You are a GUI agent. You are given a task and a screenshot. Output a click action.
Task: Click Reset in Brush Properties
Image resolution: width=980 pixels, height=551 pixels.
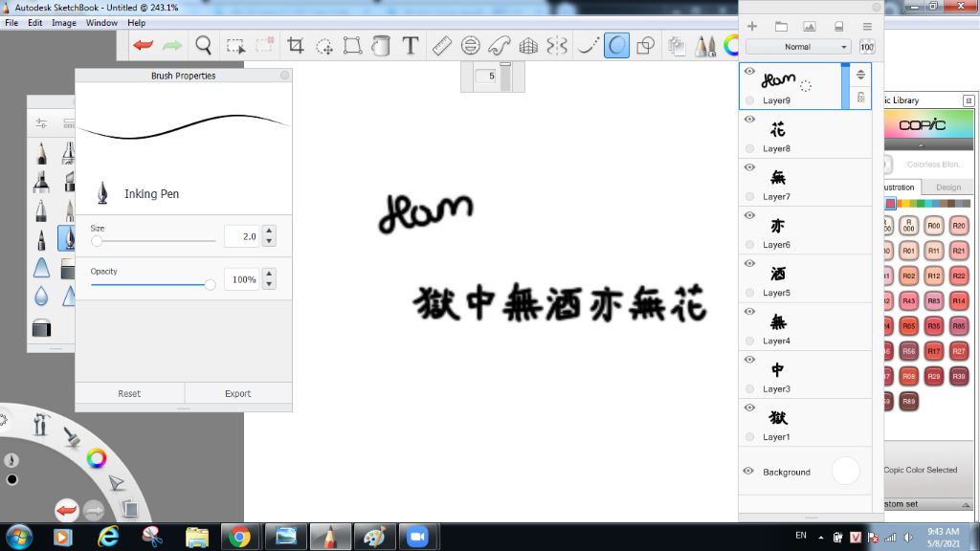(129, 393)
